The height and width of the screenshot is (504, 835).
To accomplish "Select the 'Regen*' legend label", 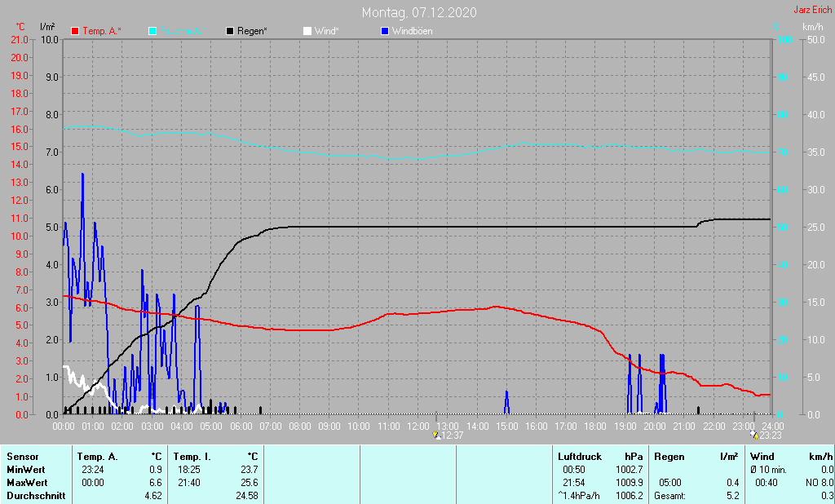I will pos(253,32).
